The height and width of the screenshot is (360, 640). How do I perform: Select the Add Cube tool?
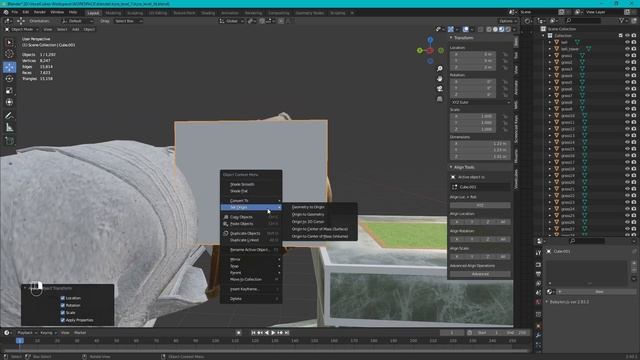(9, 141)
